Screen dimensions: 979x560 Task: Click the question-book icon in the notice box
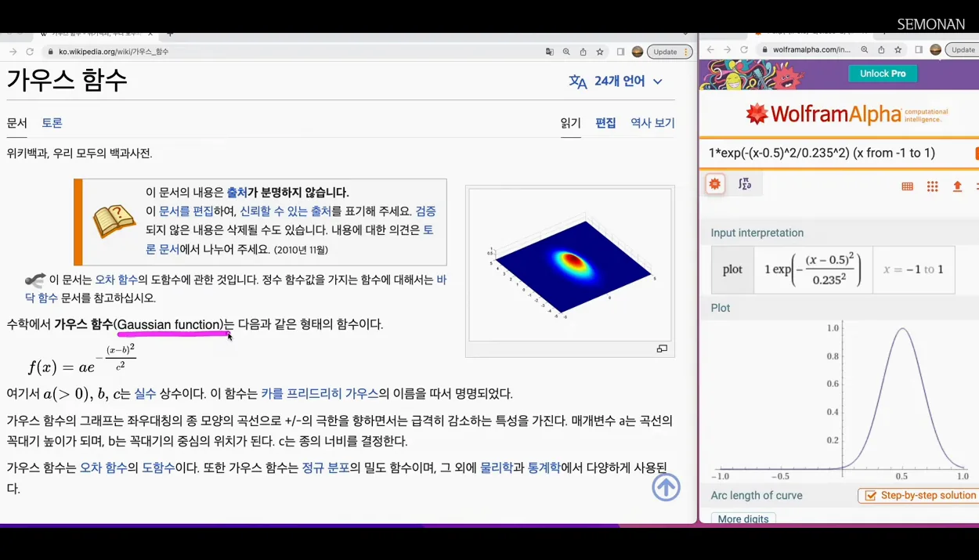[114, 222]
